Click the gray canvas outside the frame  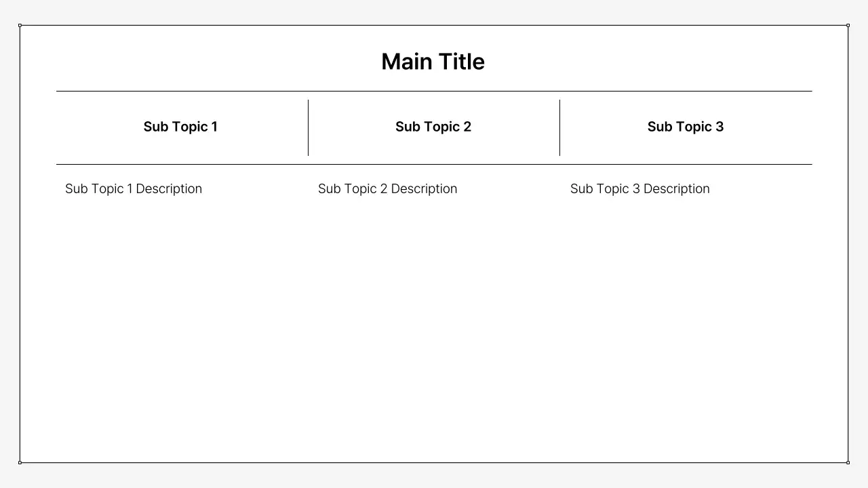(434, 476)
